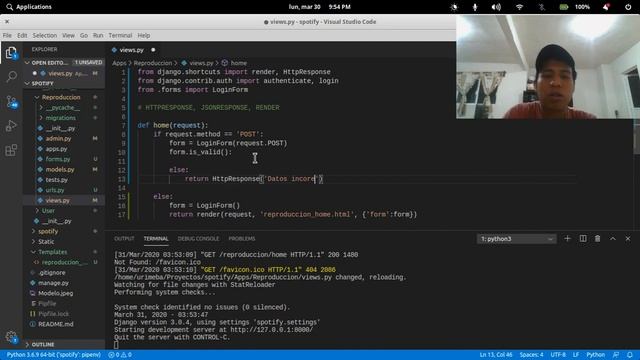Open the Terminal menu
The height and width of the screenshot is (360, 640).
[120, 36]
